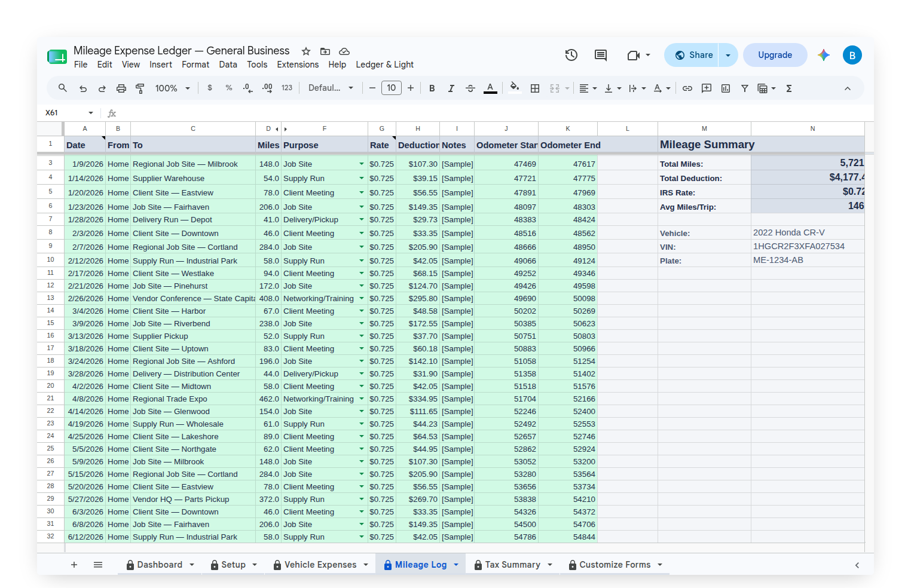Open the Insert menu

161,65
